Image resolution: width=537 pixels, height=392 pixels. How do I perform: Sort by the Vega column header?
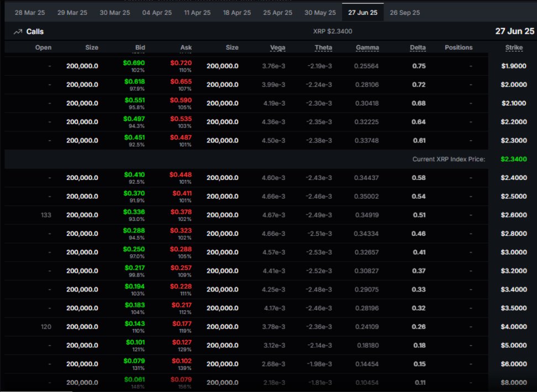click(278, 47)
